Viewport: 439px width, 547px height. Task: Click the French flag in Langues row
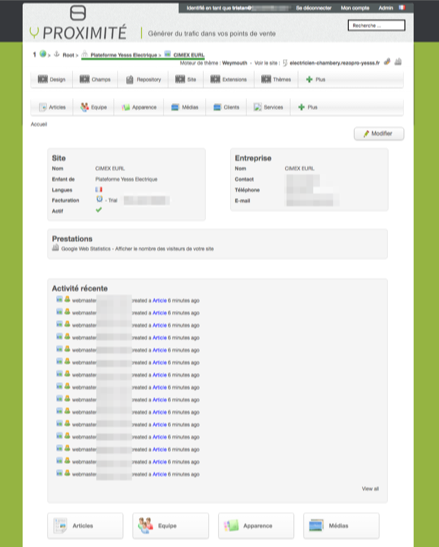(99, 189)
